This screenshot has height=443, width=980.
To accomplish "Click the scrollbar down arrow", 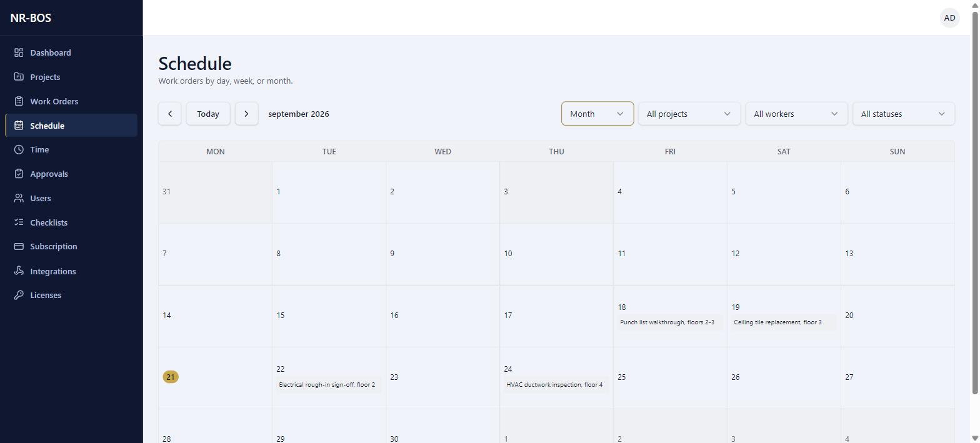I will click(x=975, y=438).
